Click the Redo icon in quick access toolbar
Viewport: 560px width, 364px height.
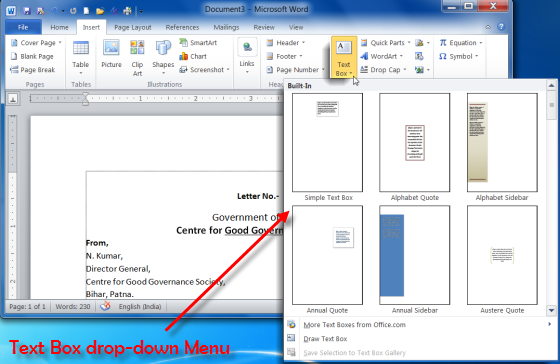(73, 11)
